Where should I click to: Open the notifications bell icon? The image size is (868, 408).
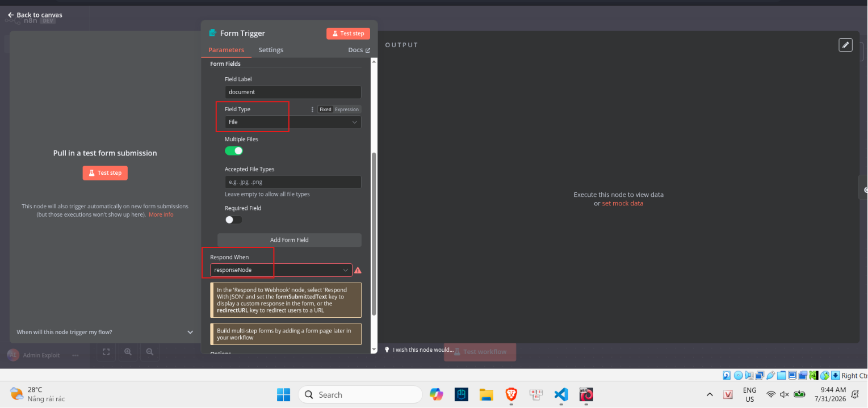click(855, 394)
